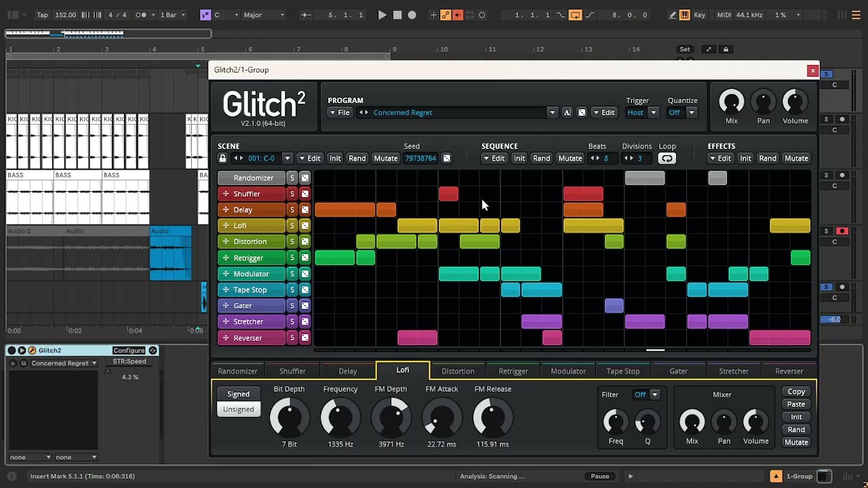Screen dimensions: 868x488
Task: Expand the Concerned Regret program dropdown arrow
Action: [552, 113]
